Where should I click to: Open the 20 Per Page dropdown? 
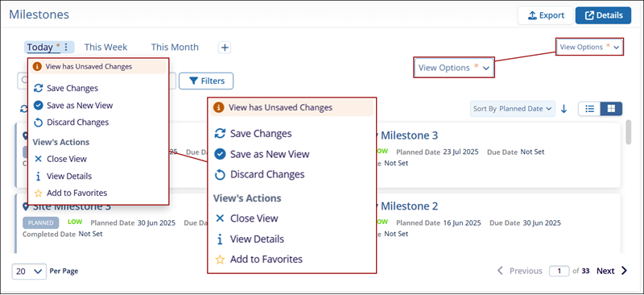coord(29,271)
